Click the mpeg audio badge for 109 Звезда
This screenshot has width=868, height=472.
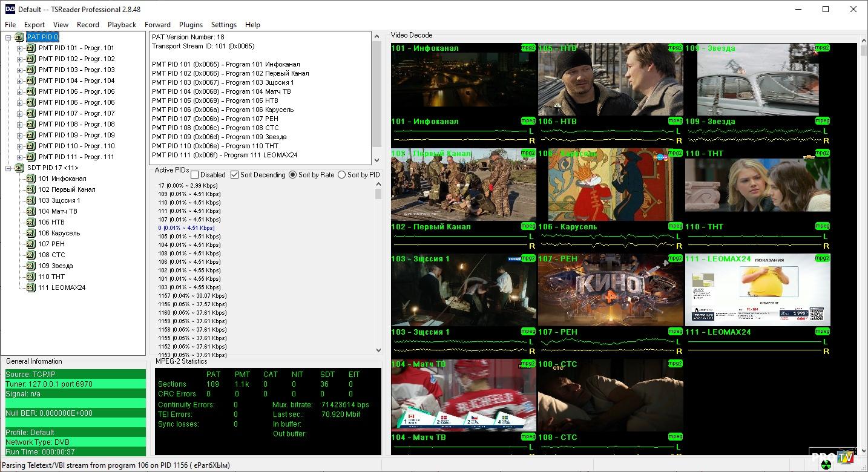click(x=822, y=121)
